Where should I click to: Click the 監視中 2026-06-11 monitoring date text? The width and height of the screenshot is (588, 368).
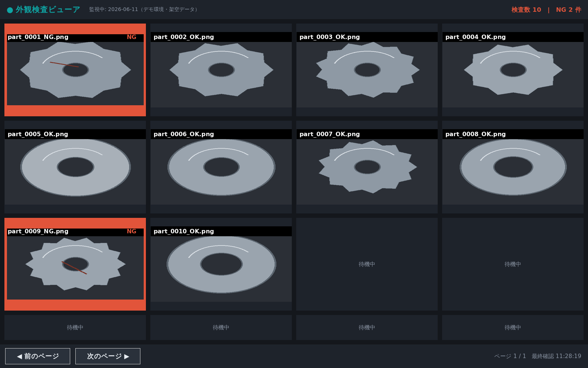point(144,10)
